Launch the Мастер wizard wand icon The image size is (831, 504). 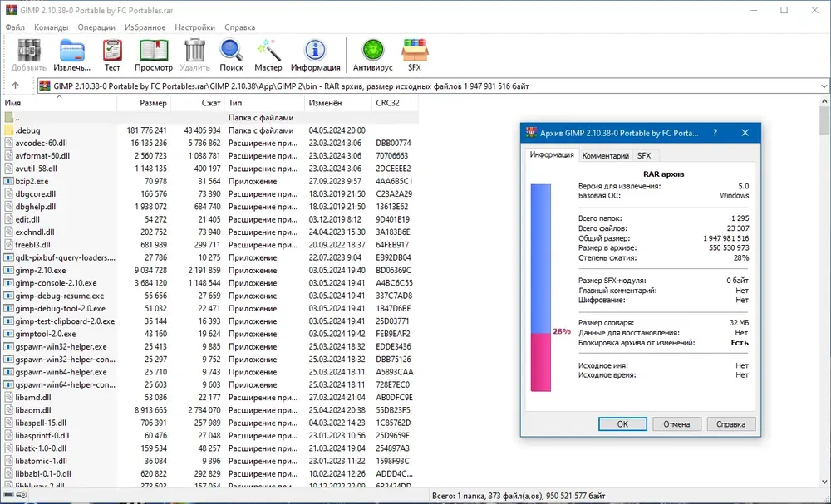pos(268,51)
